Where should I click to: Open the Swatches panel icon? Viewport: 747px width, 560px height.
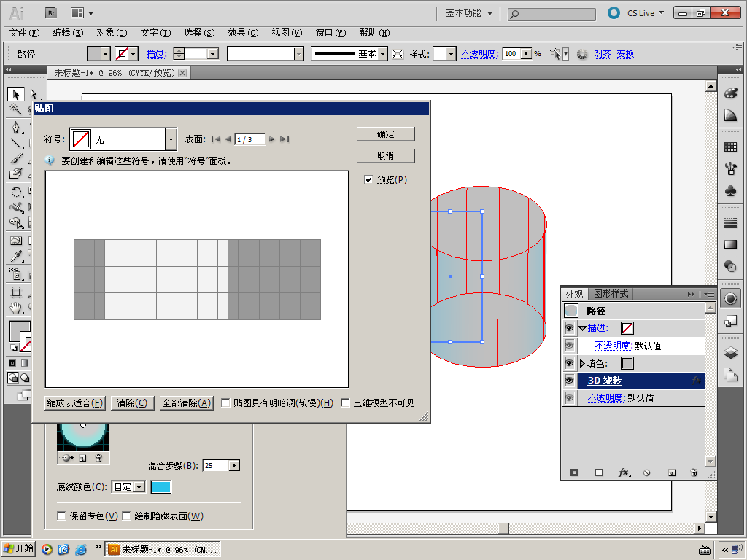pyautogui.click(x=730, y=147)
